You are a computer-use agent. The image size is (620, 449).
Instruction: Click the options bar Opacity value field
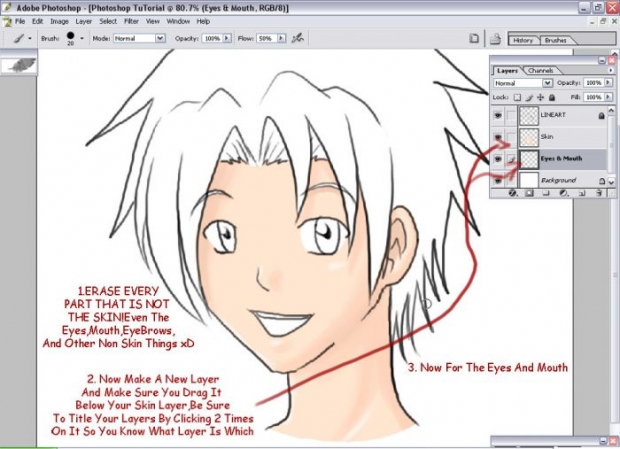[x=213, y=38]
